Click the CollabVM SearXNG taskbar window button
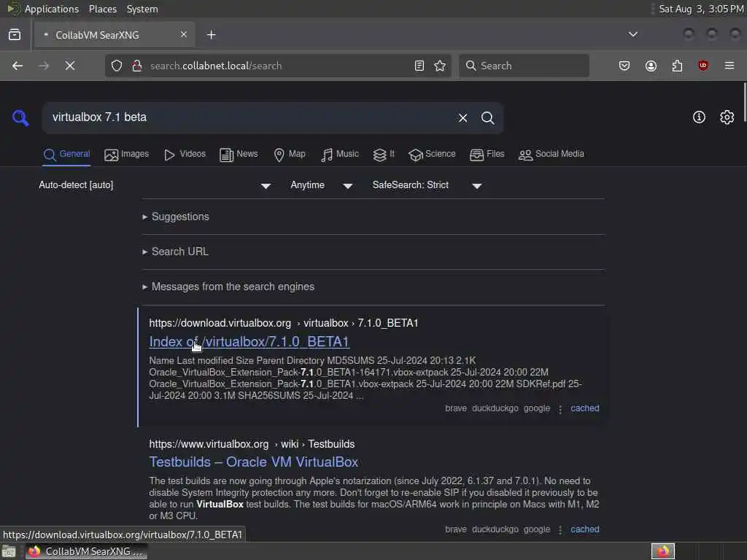 click(x=86, y=551)
